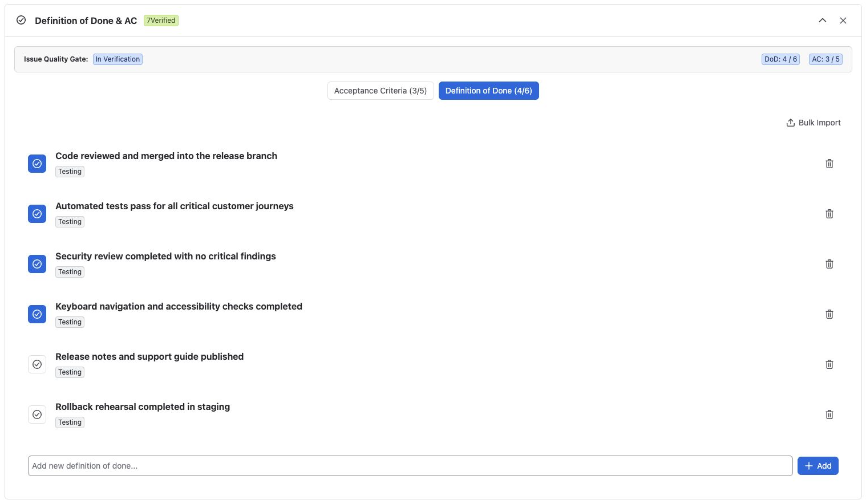The height and width of the screenshot is (504, 866).
Task: Select Definition of Done (4/6) tab
Action: click(x=489, y=91)
